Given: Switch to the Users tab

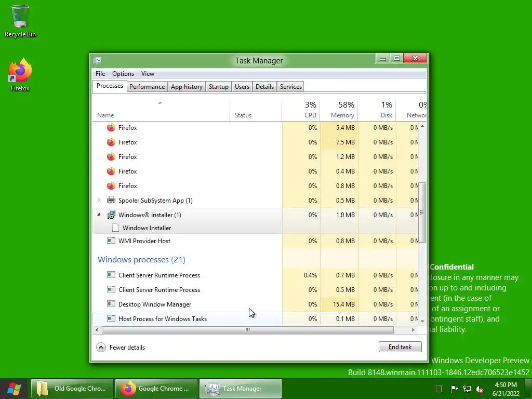Looking at the screenshot, I should click(x=242, y=87).
